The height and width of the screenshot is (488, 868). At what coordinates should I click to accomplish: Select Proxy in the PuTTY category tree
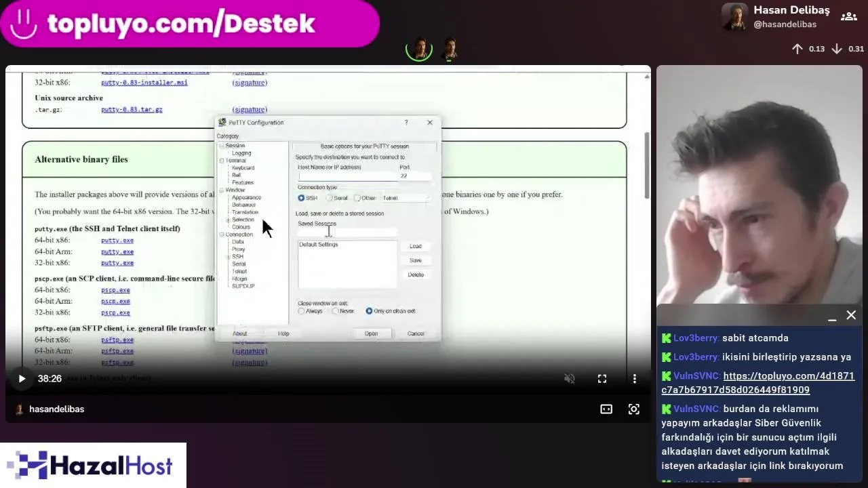tap(239, 249)
